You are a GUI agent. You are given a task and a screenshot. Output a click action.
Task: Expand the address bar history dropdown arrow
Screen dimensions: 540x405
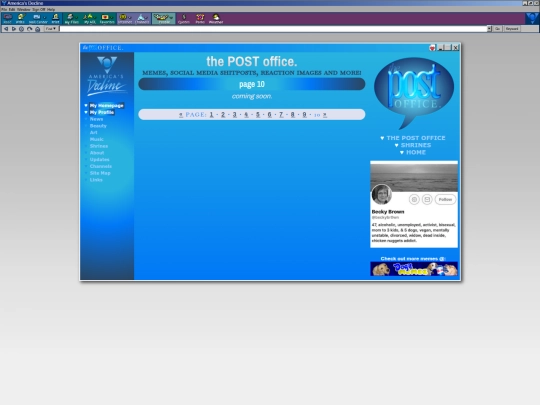coord(489,29)
